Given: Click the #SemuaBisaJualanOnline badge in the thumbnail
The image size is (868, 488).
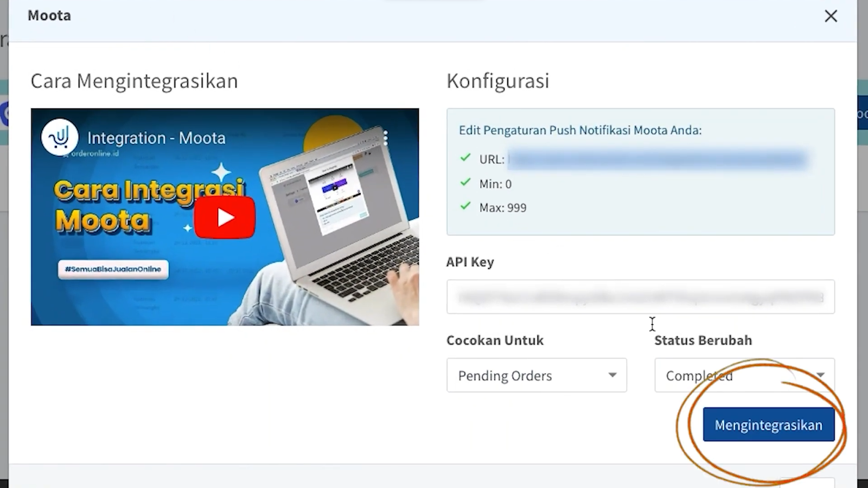Looking at the screenshot, I should pos(113,269).
